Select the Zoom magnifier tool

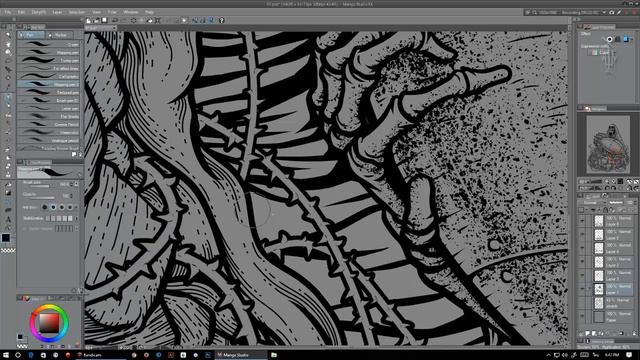pos(8,35)
